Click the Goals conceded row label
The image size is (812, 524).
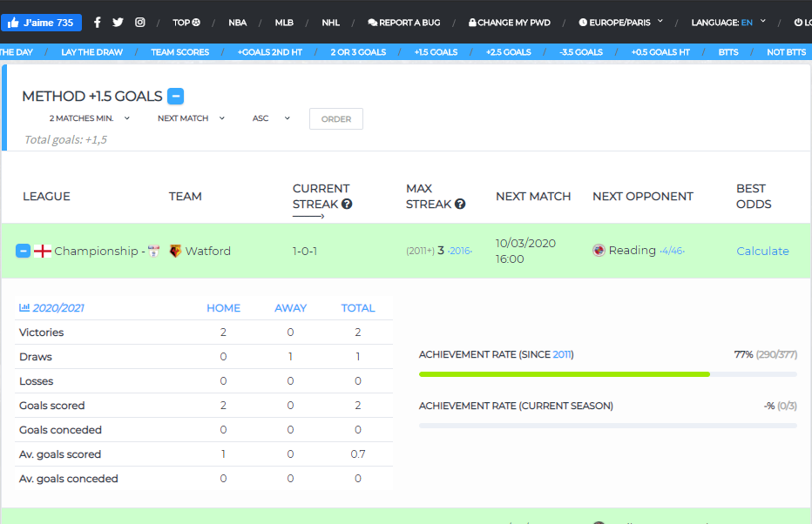coord(61,430)
